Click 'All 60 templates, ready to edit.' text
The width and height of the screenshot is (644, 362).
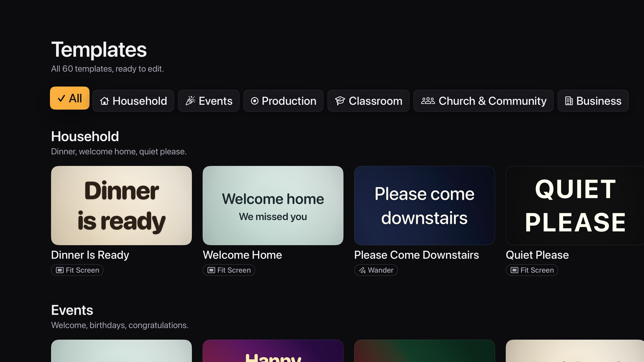point(107,69)
